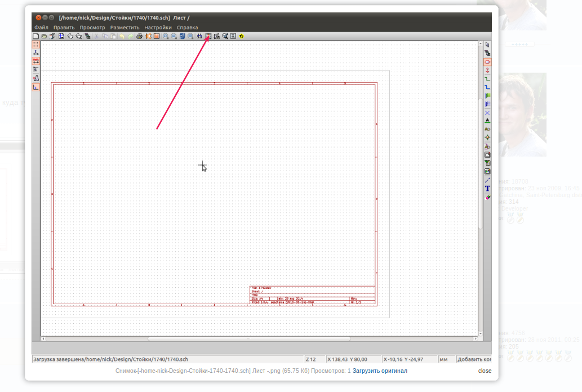Toggle show hidden pins option
This screenshot has width=582, height=392.
(x=35, y=78)
